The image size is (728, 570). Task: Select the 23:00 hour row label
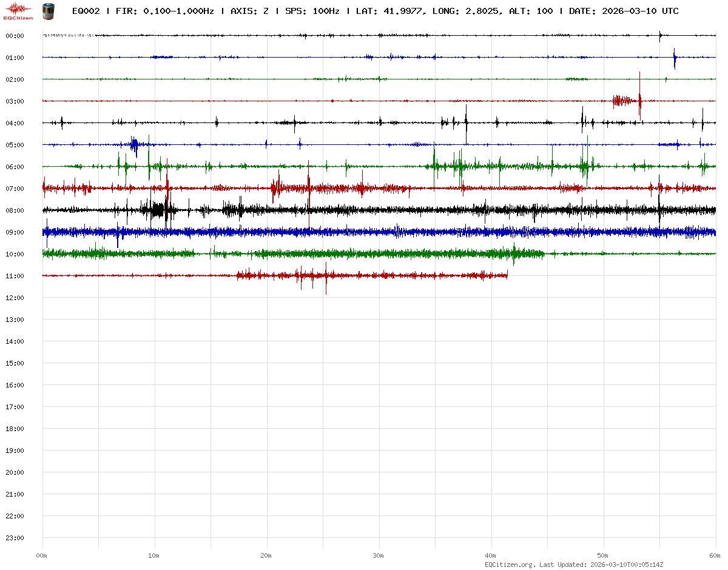tap(15, 538)
